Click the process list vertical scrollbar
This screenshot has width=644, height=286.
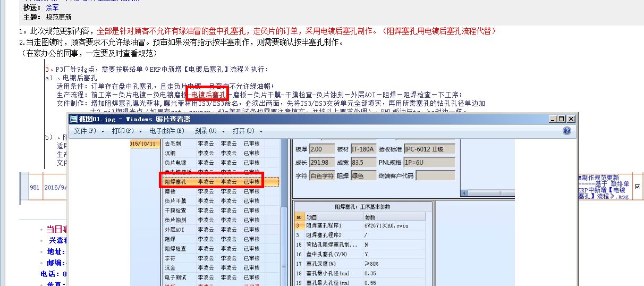click(283, 212)
